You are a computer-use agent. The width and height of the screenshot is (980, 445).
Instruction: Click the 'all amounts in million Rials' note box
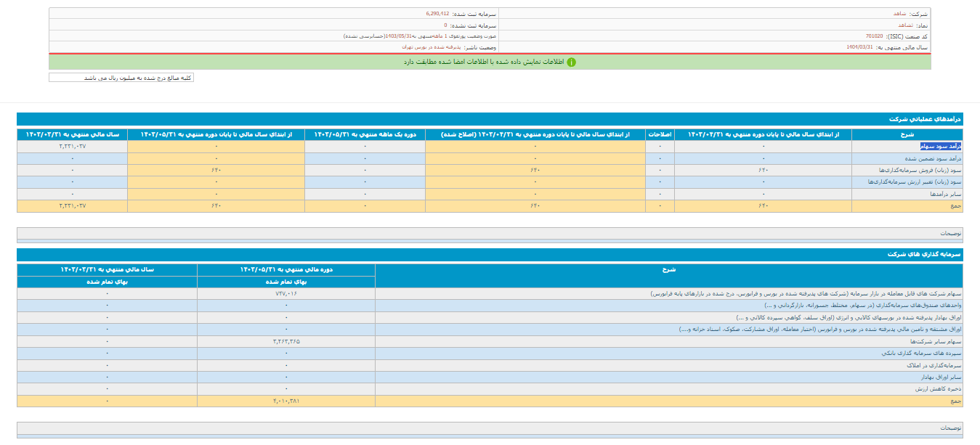click(x=121, y=78)
